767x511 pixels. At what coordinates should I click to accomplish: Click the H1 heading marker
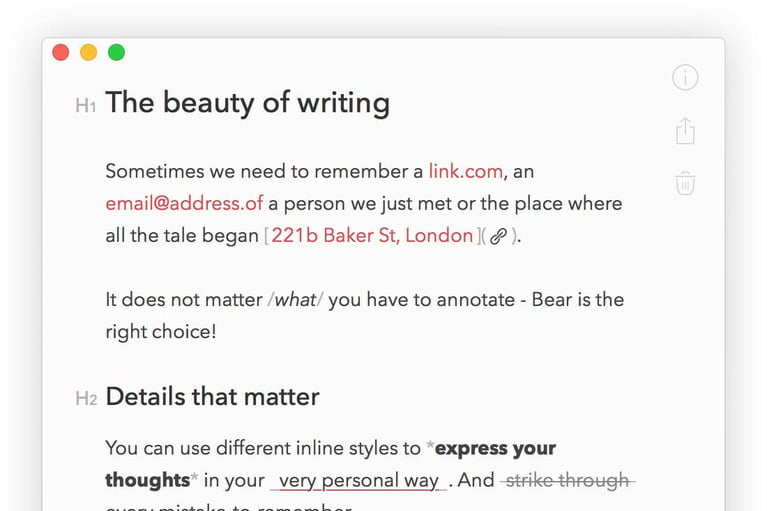[86, 105]
